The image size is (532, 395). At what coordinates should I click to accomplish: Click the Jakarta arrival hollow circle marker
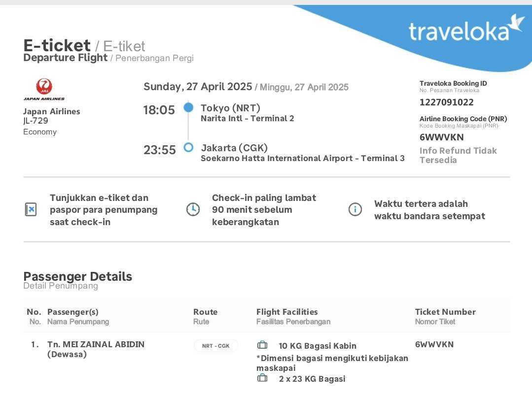pyautogui.click(x=188, y=147)
